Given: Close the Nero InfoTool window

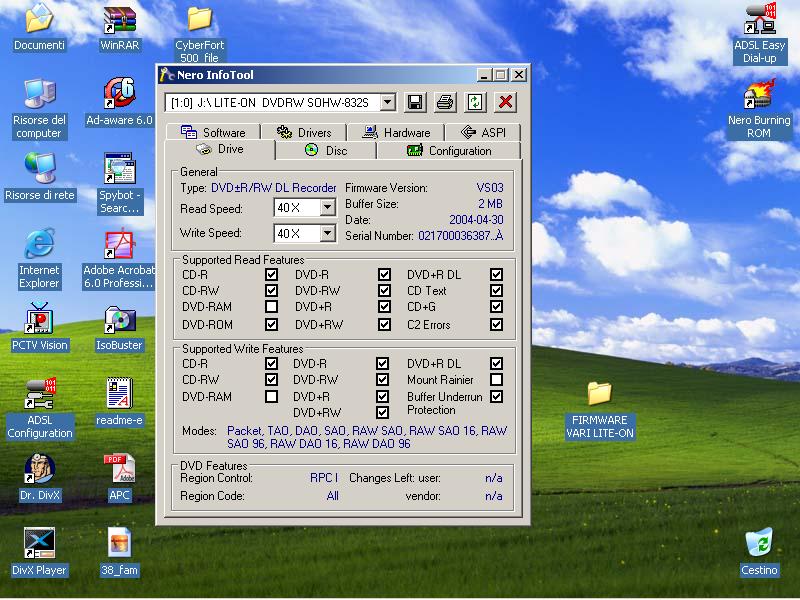Looking at the screenshot, I should (519, 75).
